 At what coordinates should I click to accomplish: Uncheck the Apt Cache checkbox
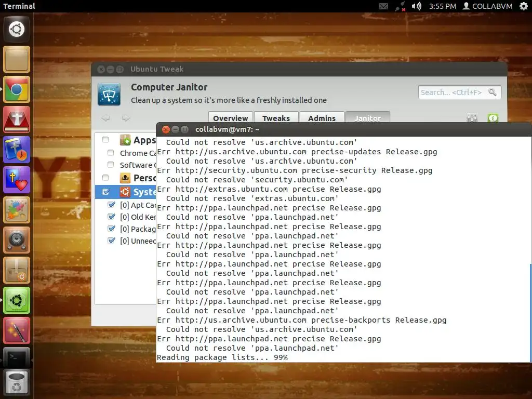coord(111,205)
